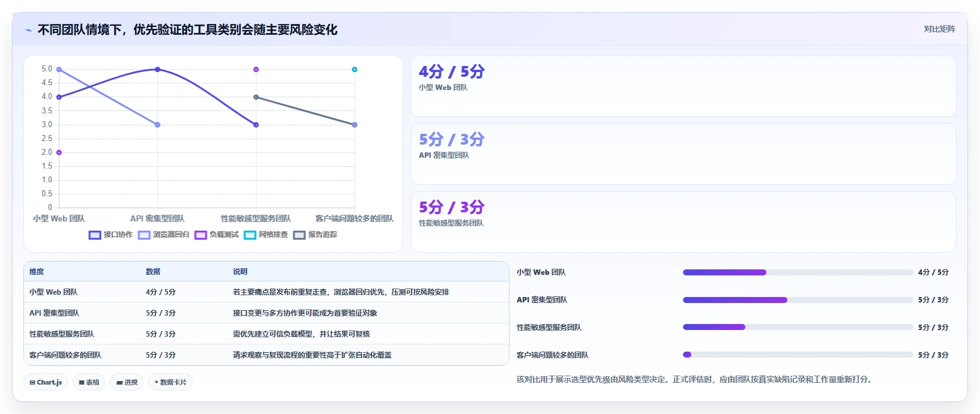The image size is (980, 414).
Task: Click the table cell 客户端问题较多的团队
Action: [x=65, y=355]
